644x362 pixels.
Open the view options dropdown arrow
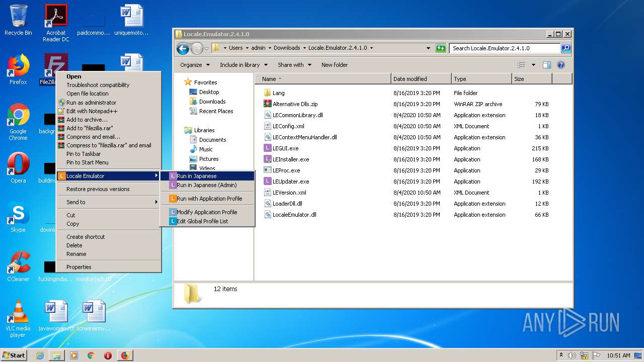(x=533, y=65)
